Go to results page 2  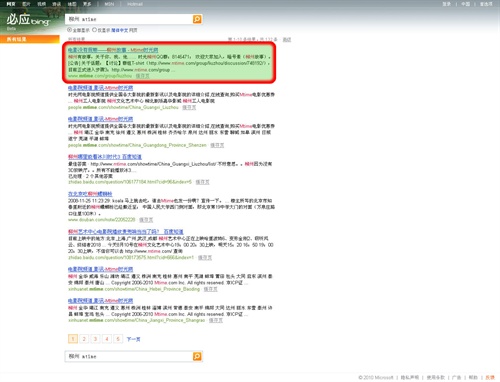click(84, 339)
